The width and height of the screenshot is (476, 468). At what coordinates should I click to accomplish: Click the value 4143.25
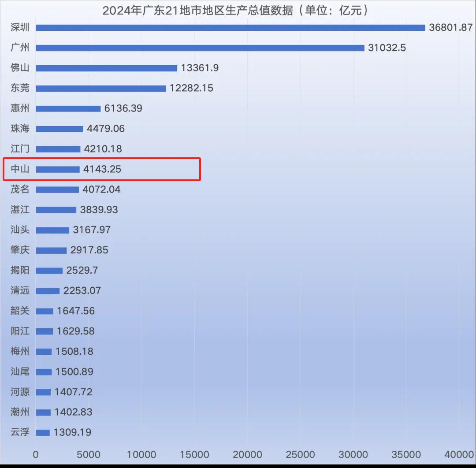(x=102, y=169)
